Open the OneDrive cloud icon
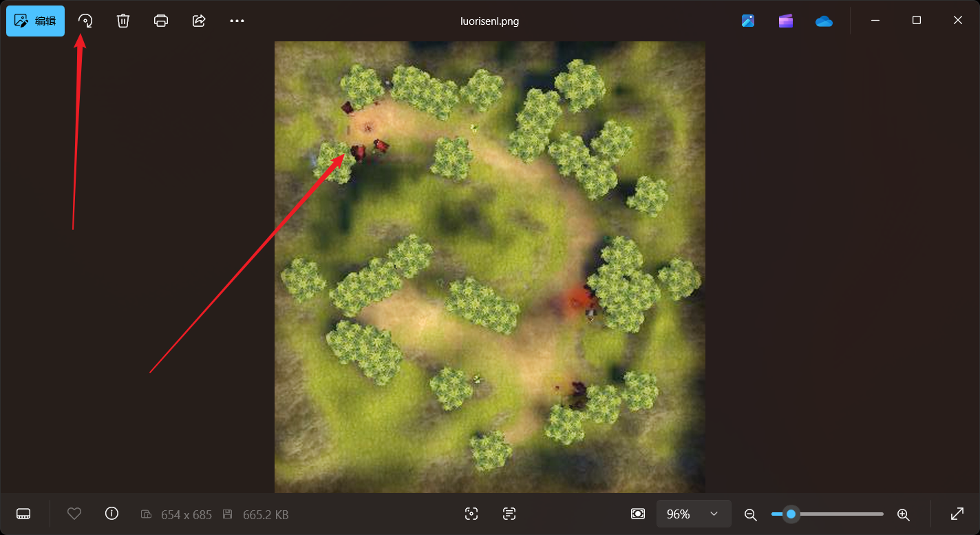This screenshot has height=535, width=980. click(x=824, y=21)
